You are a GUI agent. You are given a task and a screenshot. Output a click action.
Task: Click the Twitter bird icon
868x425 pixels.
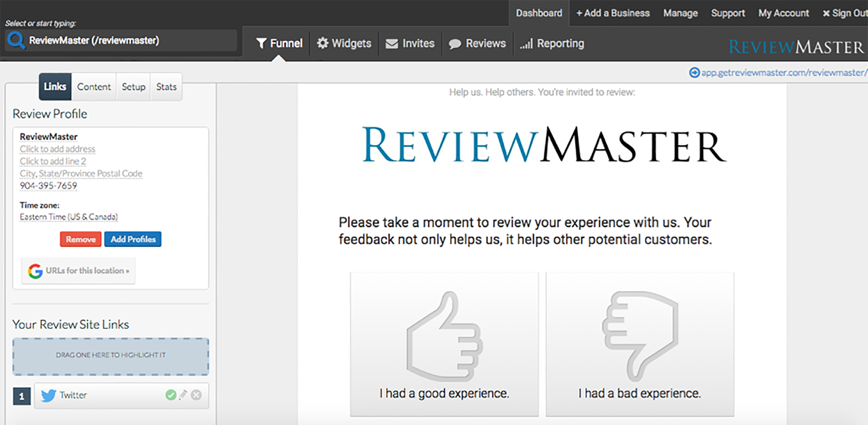pyautogui.click(x=49, y=395)
